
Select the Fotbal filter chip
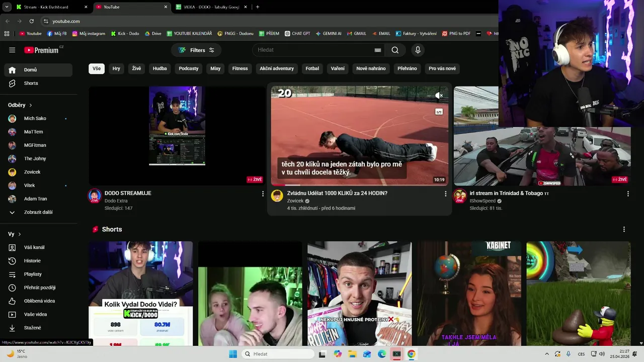point(312,68)
